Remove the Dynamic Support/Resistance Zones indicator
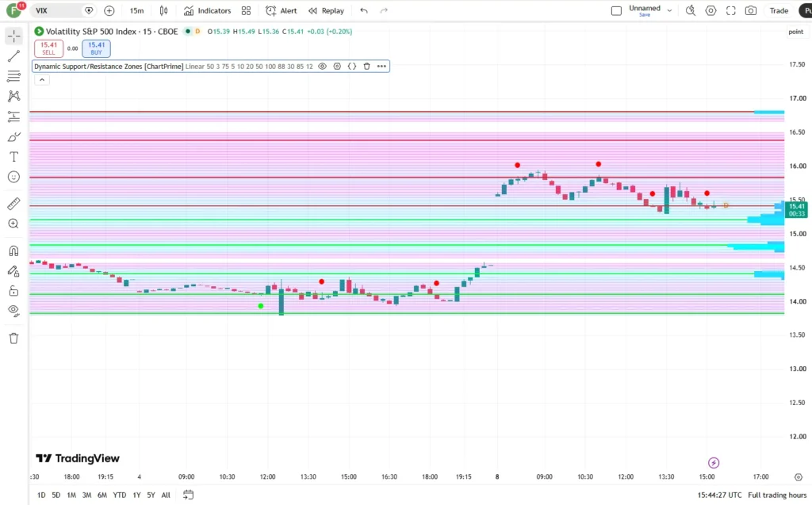Viewport: 812px width, 505px height. tap(366, 67)
